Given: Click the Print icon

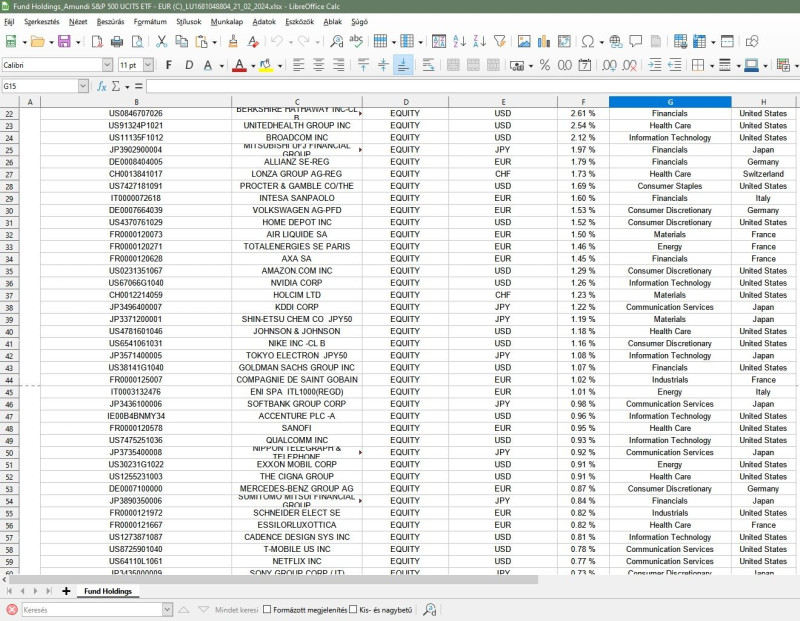Looking at the screenshot, I should pyautogui.click(x=117, y=41).
